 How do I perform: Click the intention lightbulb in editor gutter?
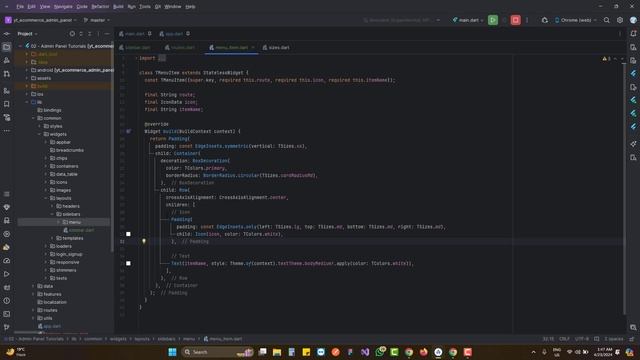[144, 241]
